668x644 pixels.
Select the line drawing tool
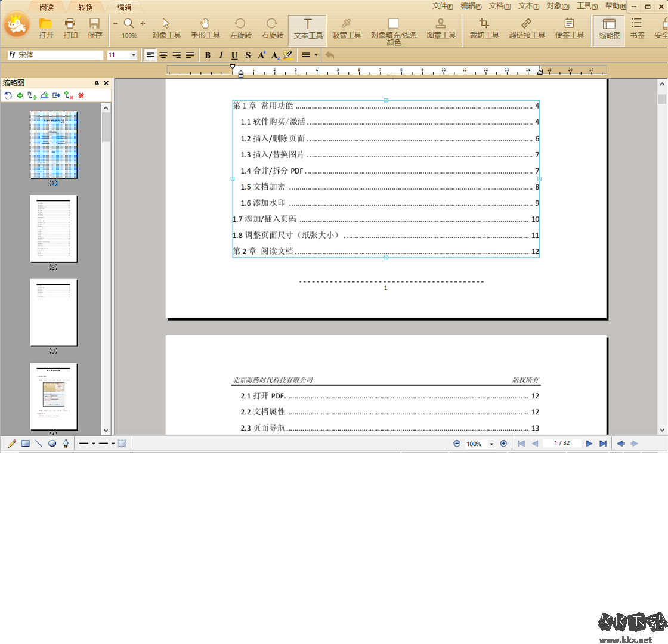click(x=39, y=444)
